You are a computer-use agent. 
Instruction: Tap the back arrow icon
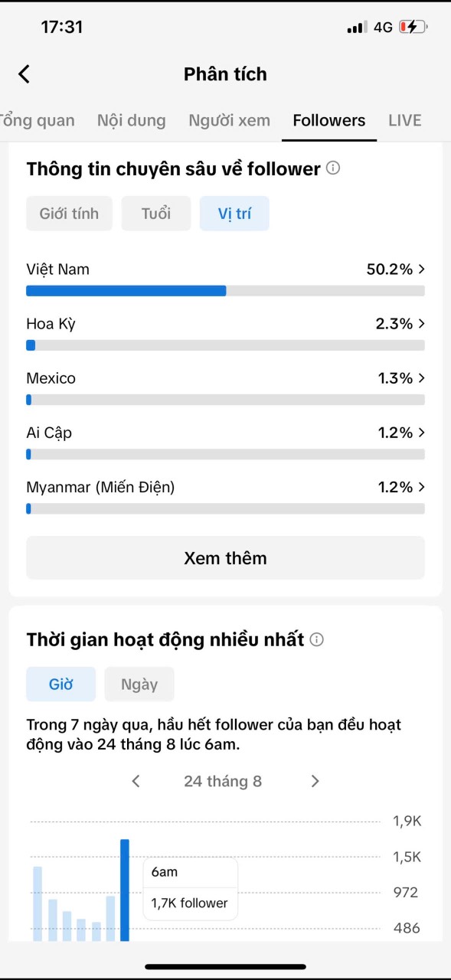point(25,74)
